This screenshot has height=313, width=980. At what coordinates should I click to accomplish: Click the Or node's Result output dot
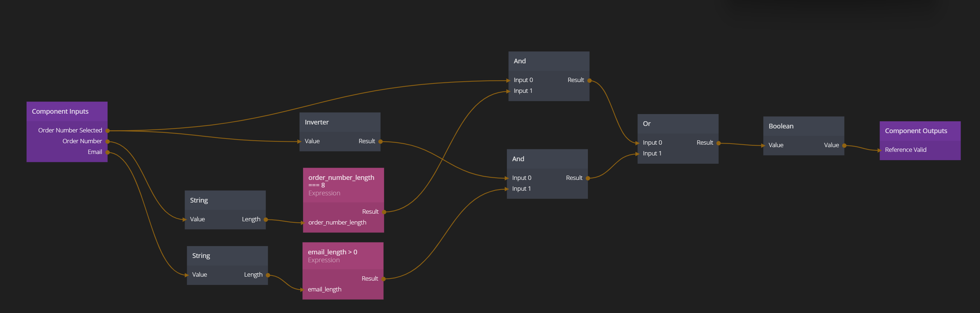click(x=719, y=144)
